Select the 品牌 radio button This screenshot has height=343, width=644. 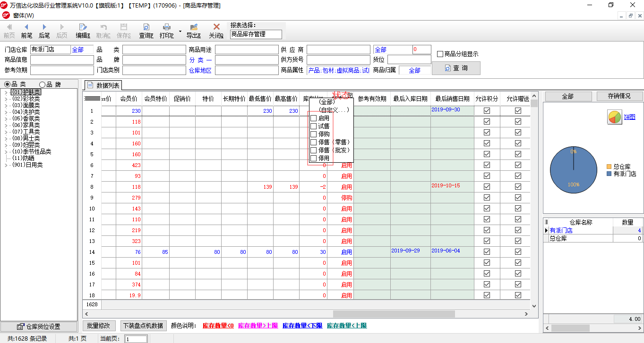coord(42,84)
